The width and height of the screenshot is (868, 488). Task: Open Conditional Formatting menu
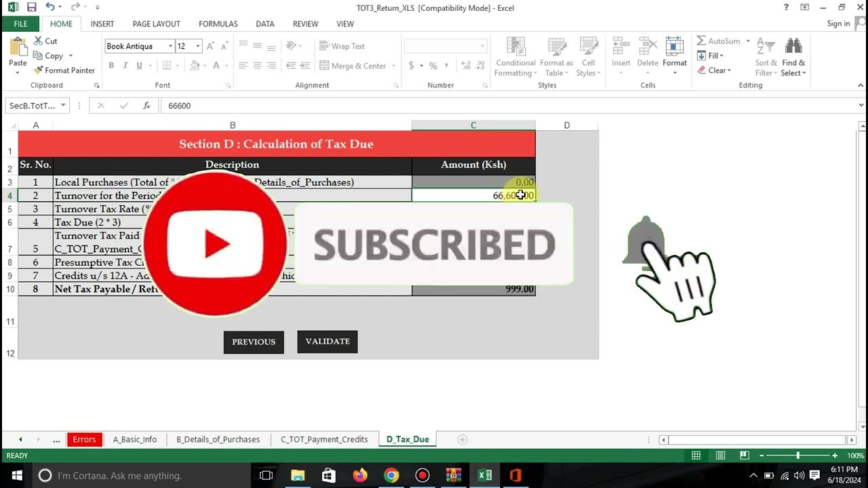point(515,57)
